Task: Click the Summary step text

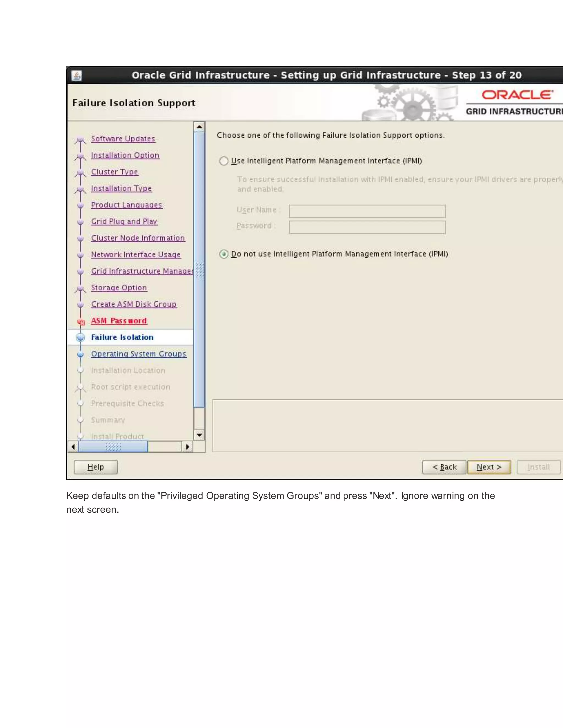Action: 108,420
